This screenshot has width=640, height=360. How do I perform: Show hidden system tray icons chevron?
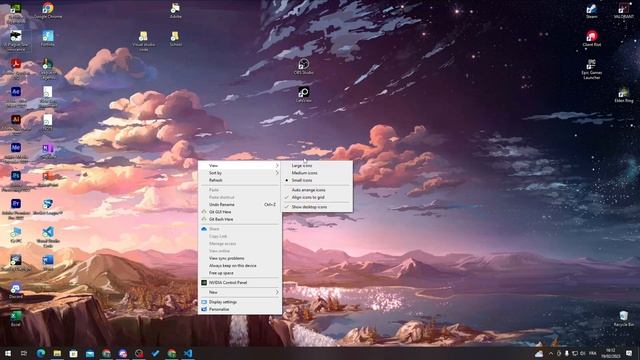coord(551,353)
